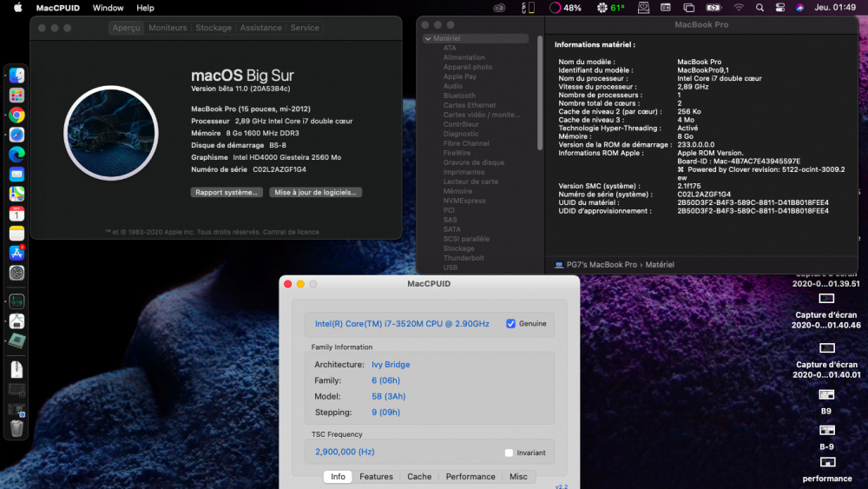This screenshot has height=489, width=868.
Task: Open the Window menu
Action: pyautogui.click(x=108, y=8)
